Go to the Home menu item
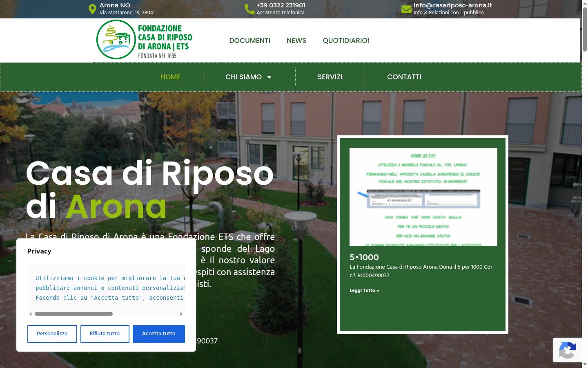This screenshot has width=588, height=368. 170,77
